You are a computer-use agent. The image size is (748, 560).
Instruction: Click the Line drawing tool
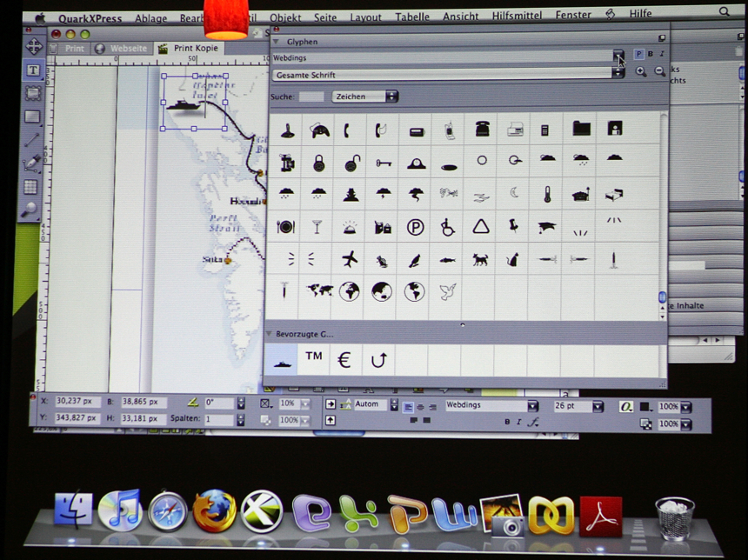point(32,140)
